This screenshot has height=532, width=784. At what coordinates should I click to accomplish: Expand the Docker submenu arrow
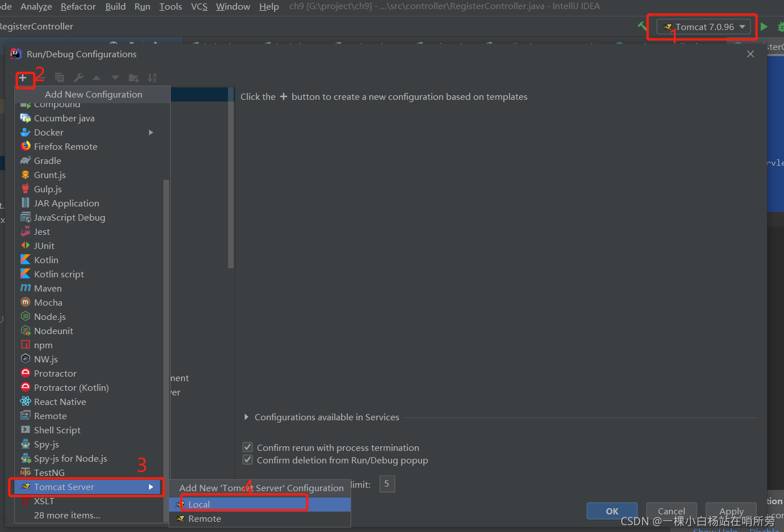[151, 132]
